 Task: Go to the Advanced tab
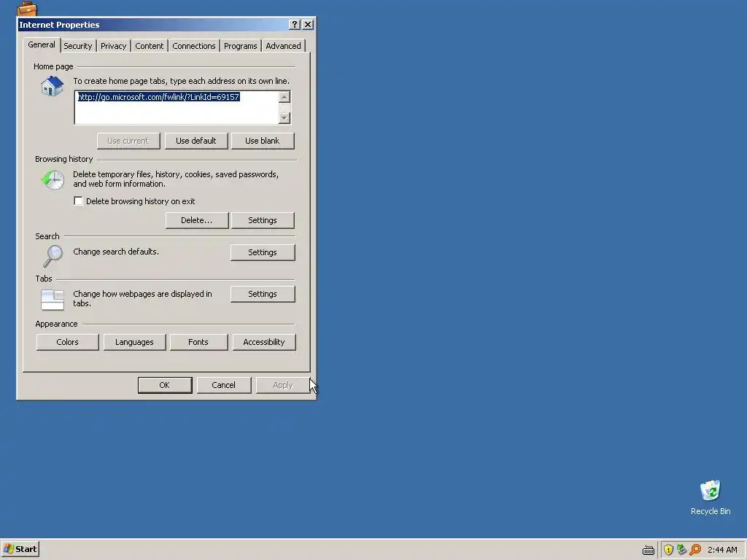283,46
